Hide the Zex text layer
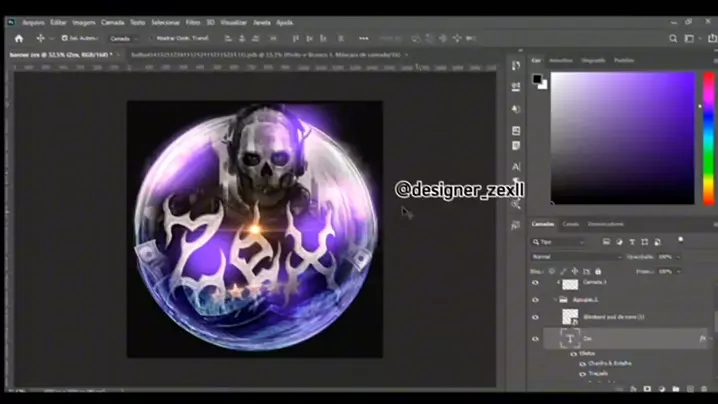Screen dimensions: 718x404 click(x=535, y=339)
